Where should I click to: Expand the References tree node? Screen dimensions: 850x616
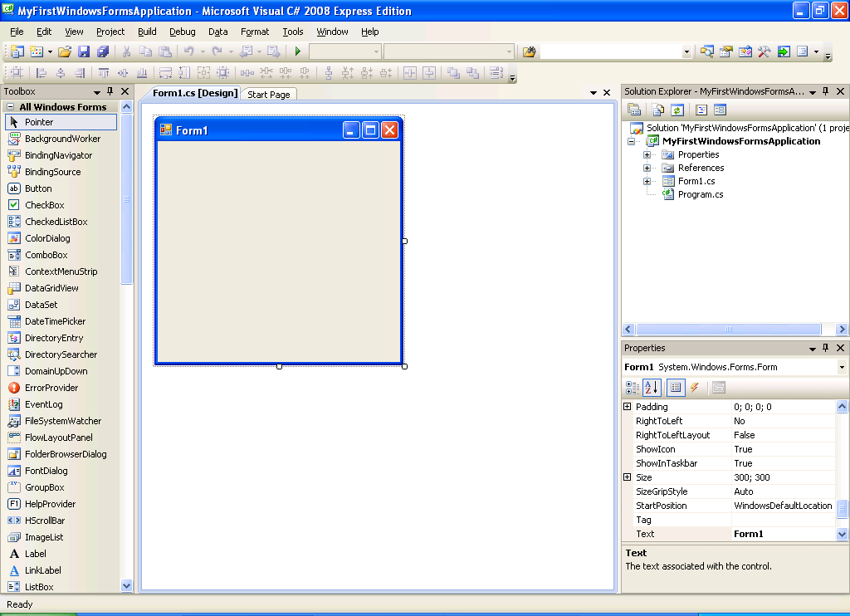coord(647,168)
